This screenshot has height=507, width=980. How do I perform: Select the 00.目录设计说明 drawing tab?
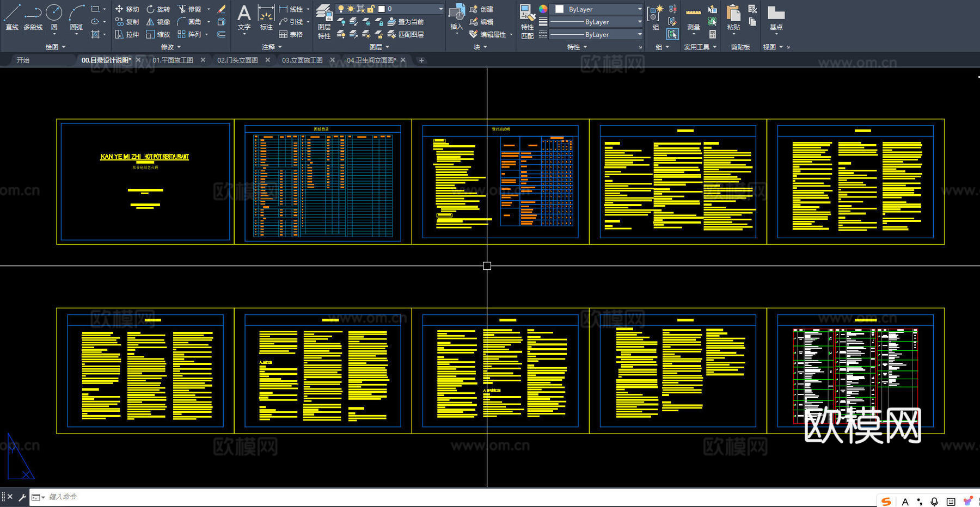[106, 60]
